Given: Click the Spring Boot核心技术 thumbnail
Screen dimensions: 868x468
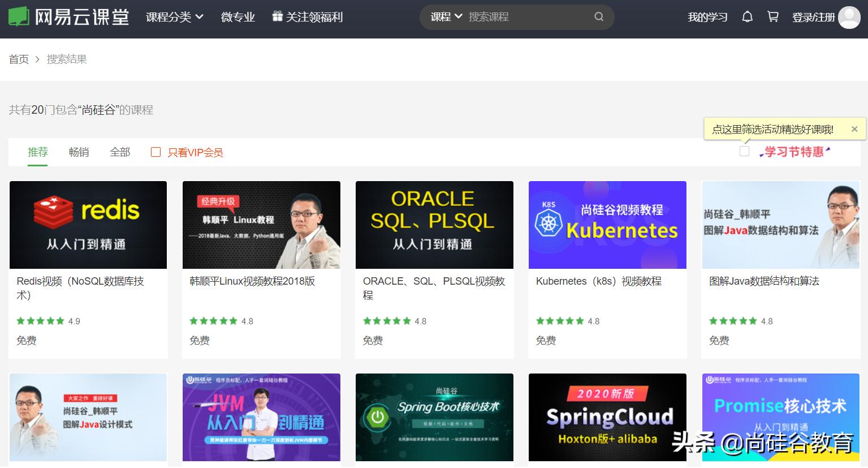Looking at the screenshot, I should pyautogui.click(x=434, y=417).
